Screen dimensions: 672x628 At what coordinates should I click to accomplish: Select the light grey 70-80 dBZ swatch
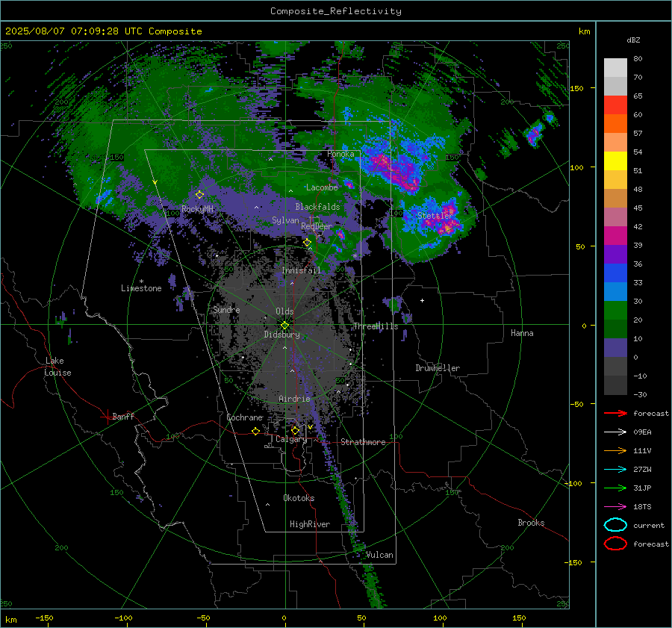615,67
